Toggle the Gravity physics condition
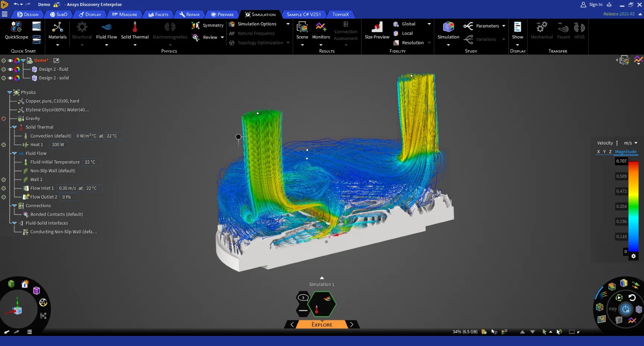 coord(4,118)
